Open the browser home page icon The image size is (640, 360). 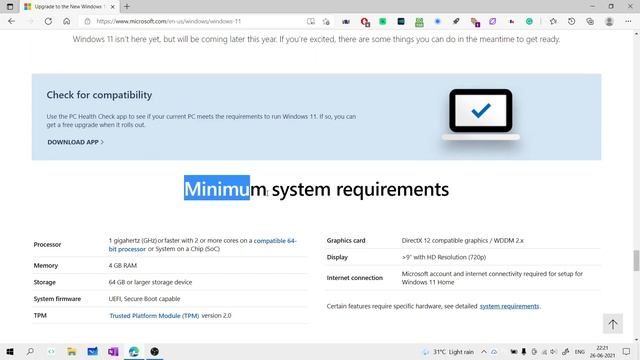(x=67, y=21)
